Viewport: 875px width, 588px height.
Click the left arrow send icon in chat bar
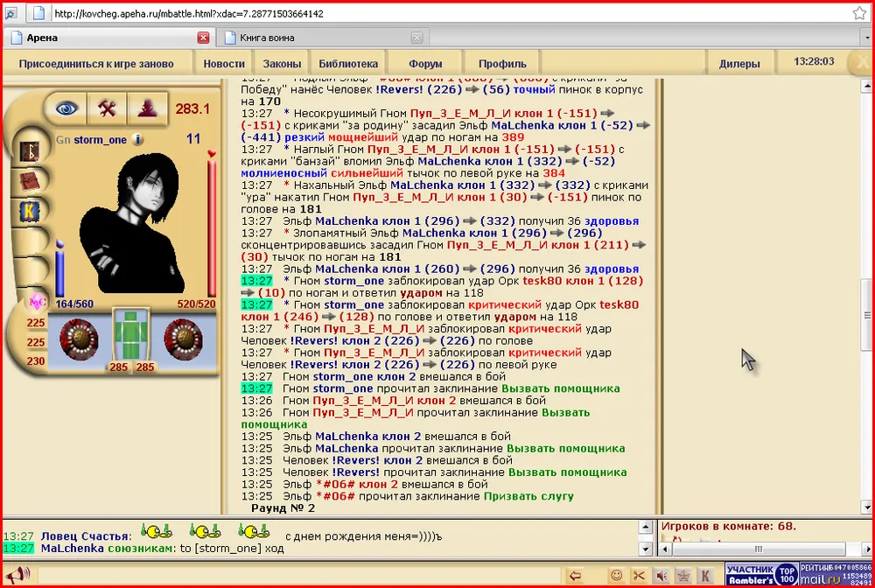tap(575, 575)
